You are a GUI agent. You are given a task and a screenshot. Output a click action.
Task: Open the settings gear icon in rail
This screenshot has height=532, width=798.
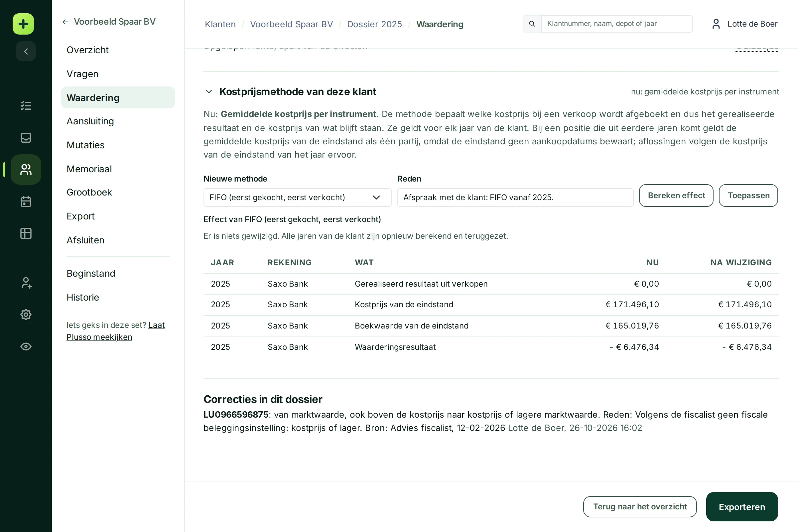[26, 315]
